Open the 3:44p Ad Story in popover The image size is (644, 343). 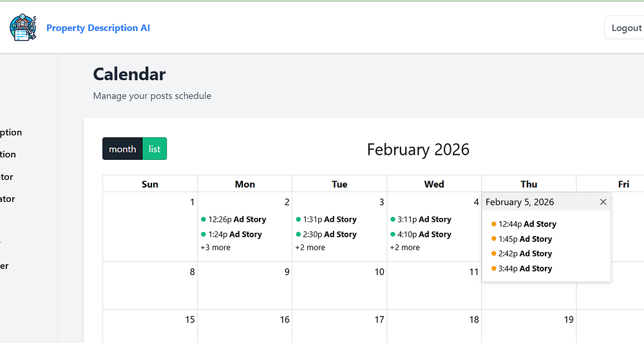(525, 268)
